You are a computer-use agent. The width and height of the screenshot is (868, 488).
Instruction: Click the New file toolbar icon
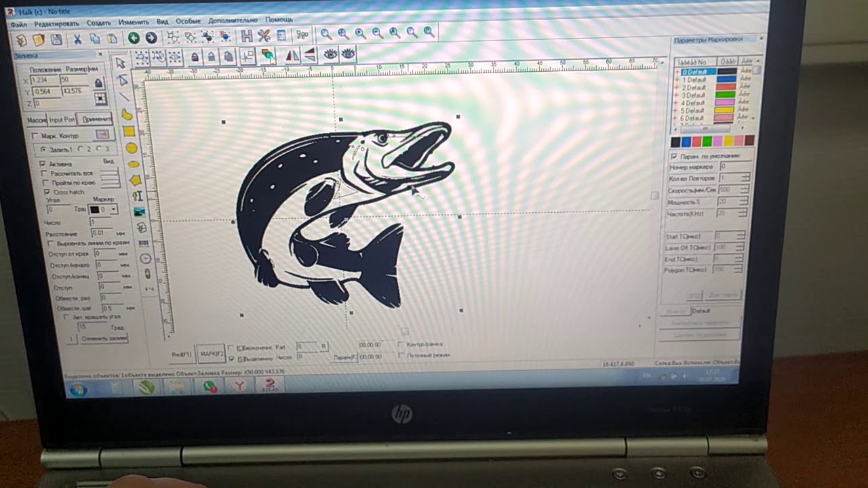pos(20,39)
